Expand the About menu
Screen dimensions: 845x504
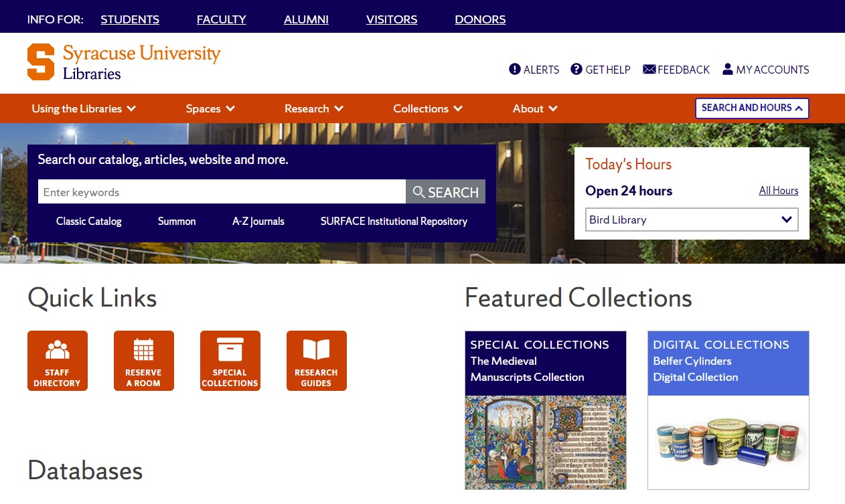coord(535,108)
